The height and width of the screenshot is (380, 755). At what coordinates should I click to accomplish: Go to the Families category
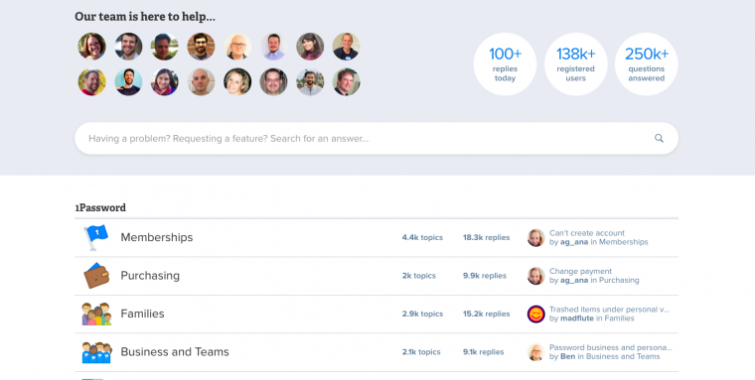142,314
